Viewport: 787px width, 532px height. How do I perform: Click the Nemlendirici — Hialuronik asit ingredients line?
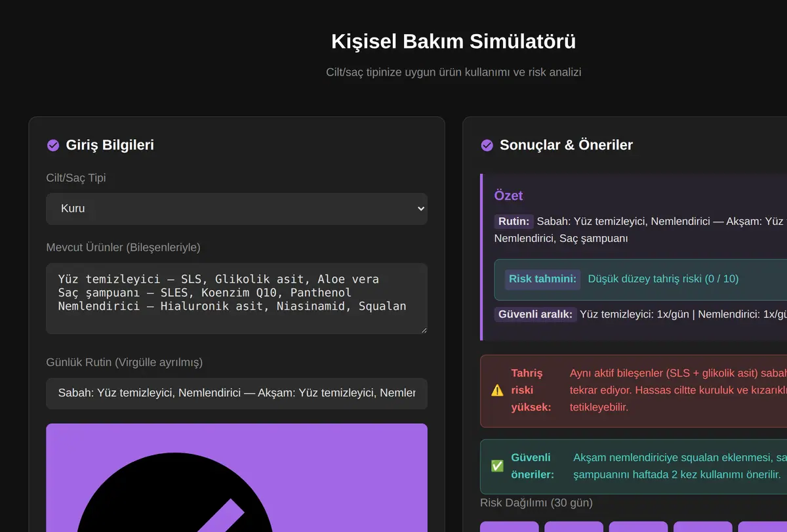click(232, 306)
